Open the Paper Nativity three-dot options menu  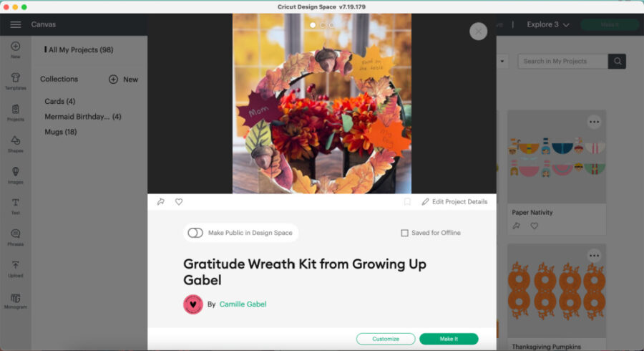tap(594, 122)
